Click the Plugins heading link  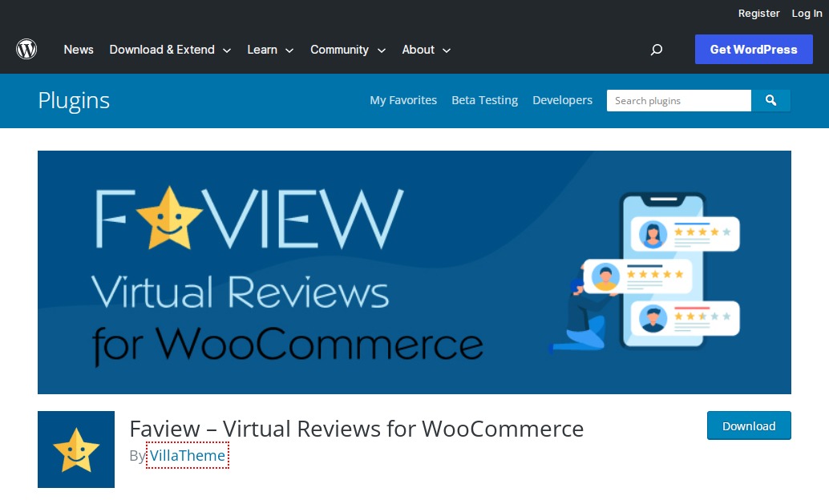click(x=74, y=100)
